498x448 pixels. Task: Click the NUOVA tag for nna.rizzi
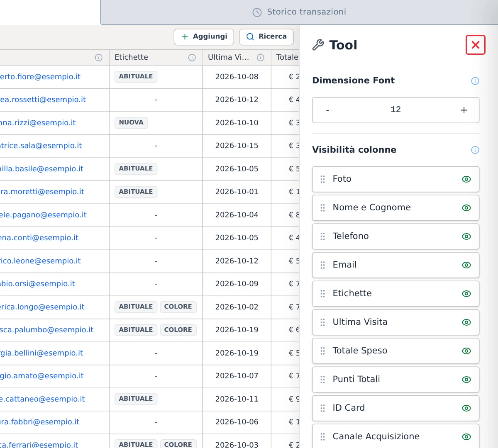131,123
